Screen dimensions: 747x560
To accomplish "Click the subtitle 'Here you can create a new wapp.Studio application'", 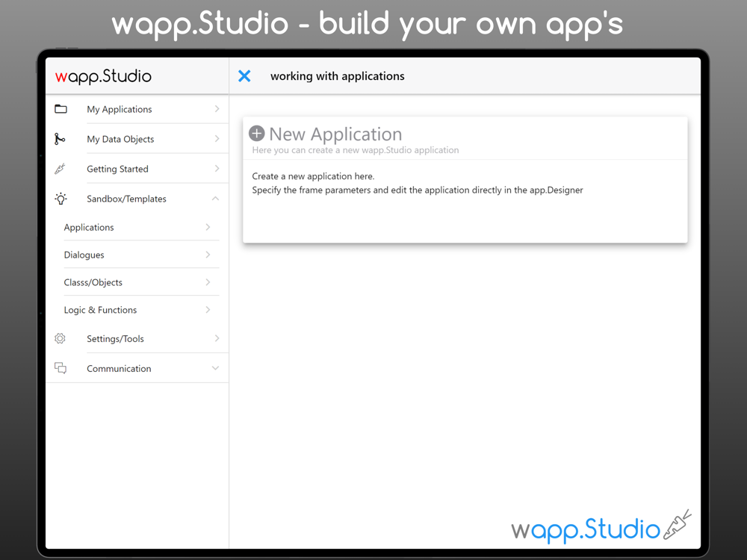I will [356, 150].
